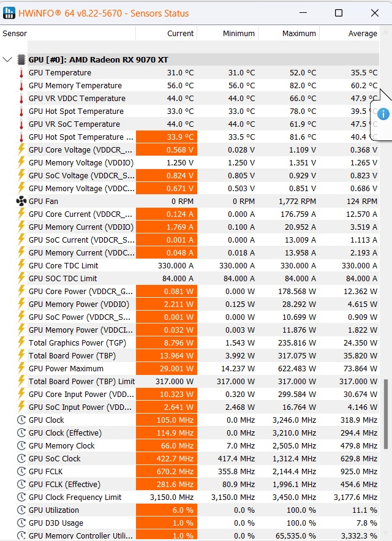This screenshot has width=392, height=541.
Task: Maximize the HWiNFO Sensors Status window
Action: [339, 13]
